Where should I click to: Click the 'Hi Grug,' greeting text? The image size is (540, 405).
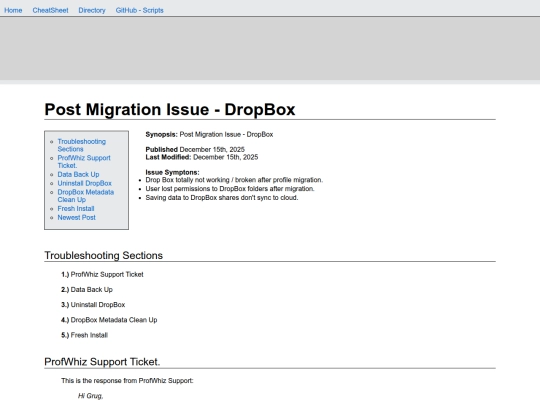91,396
